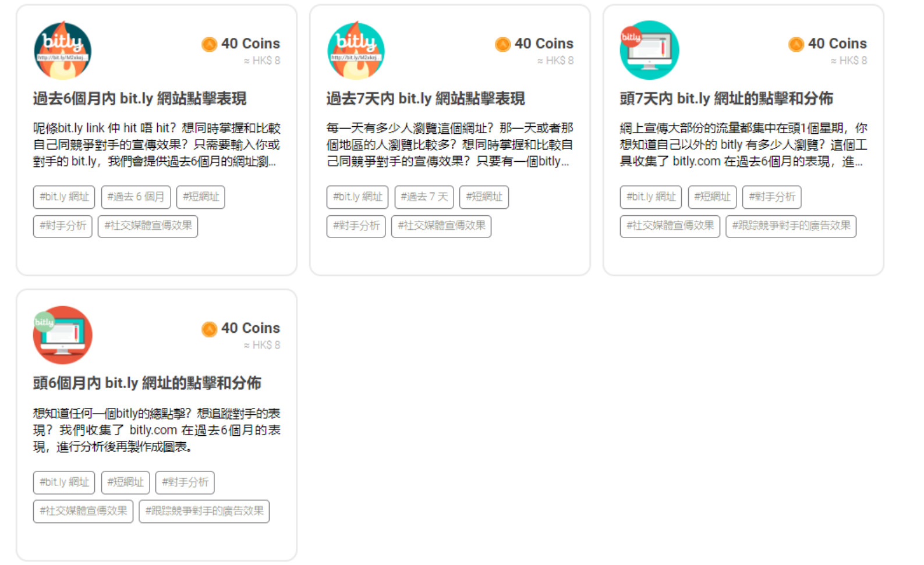The image size is (924, 565).
Task: Select #bit.ly 網址 tag on 頭7天內 card
Action: (651, 197)
